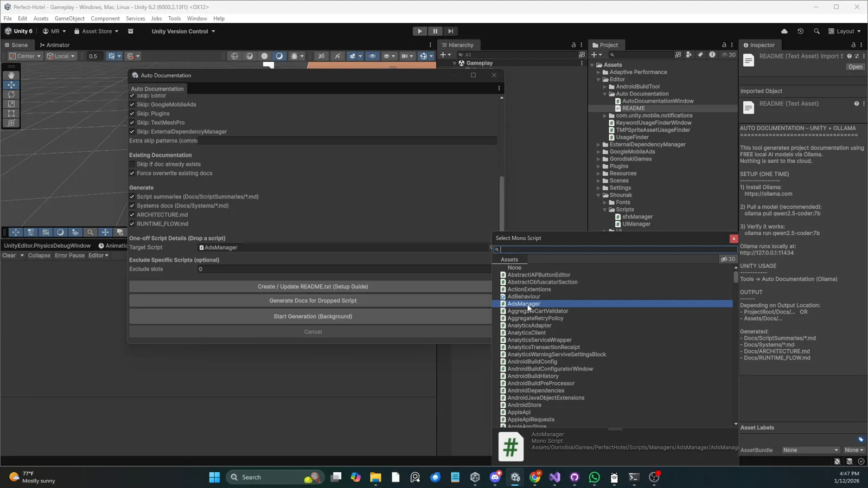Uncheck Skip: ExternalDependencyManager checkbox

132,132
